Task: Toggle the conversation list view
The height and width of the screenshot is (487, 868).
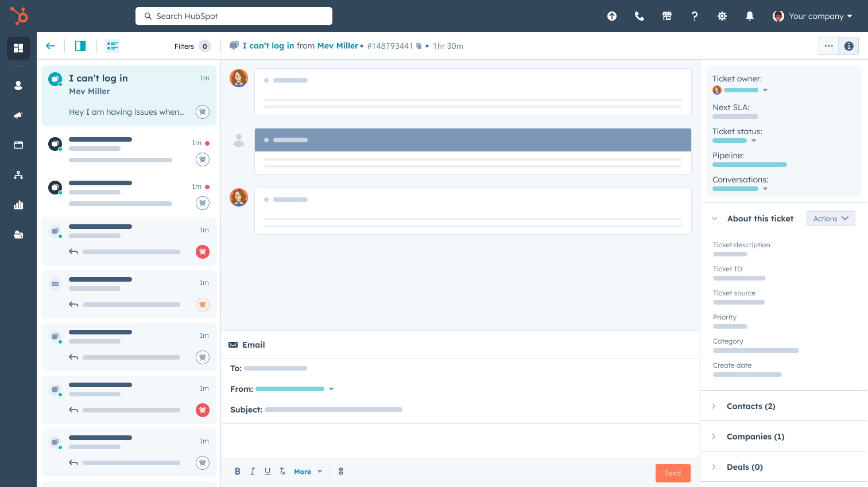Action: click(x=113, y=46)
